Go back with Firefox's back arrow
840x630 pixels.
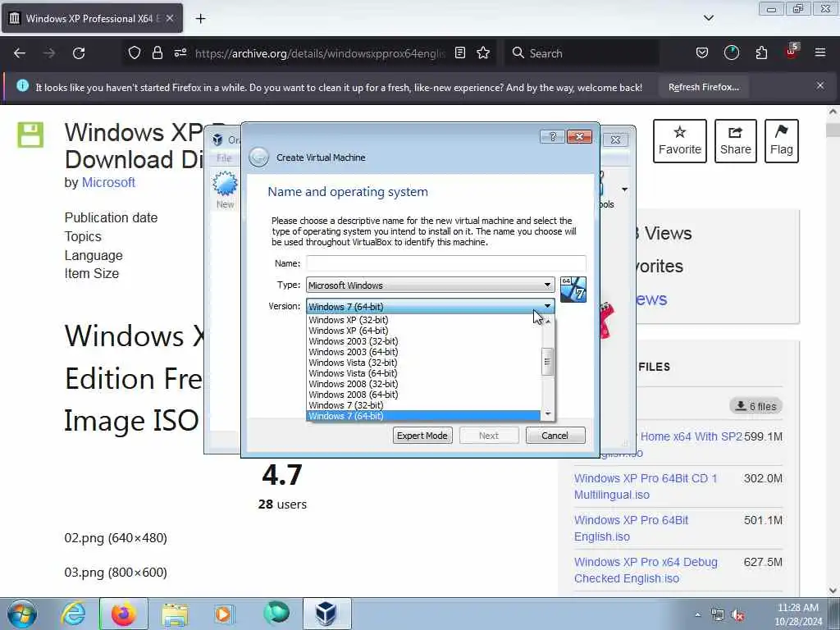(20, 53)
